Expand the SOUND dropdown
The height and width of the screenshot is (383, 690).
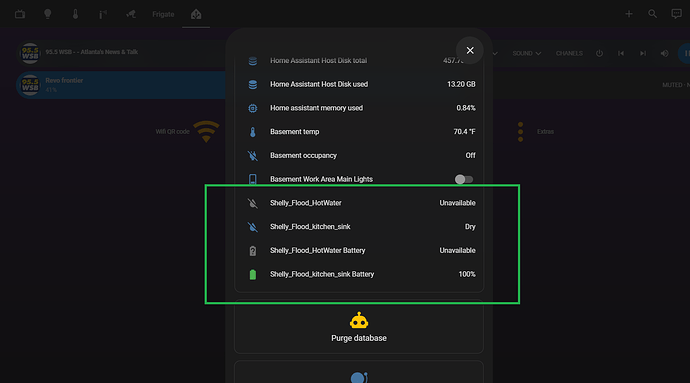pos(527,53)
